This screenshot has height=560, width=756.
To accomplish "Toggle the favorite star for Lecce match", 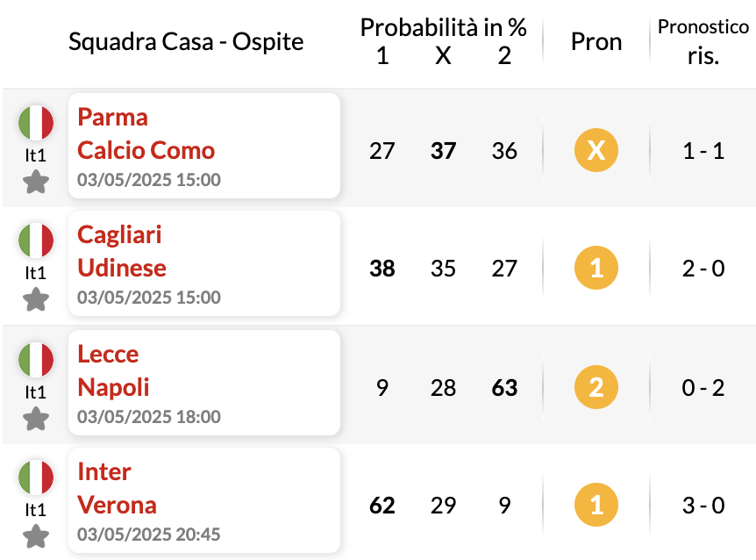I will 36,419.
